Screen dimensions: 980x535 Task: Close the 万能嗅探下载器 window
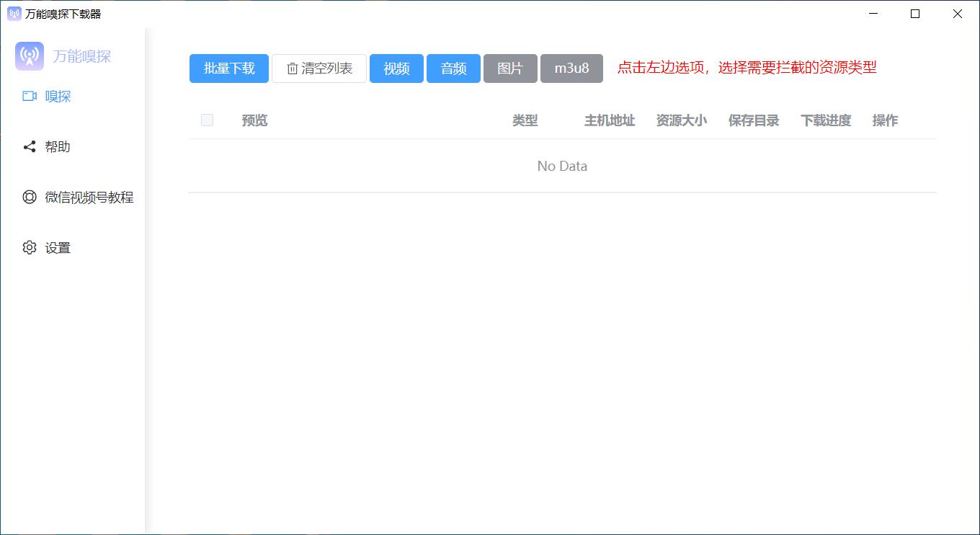tap(958, 14)
